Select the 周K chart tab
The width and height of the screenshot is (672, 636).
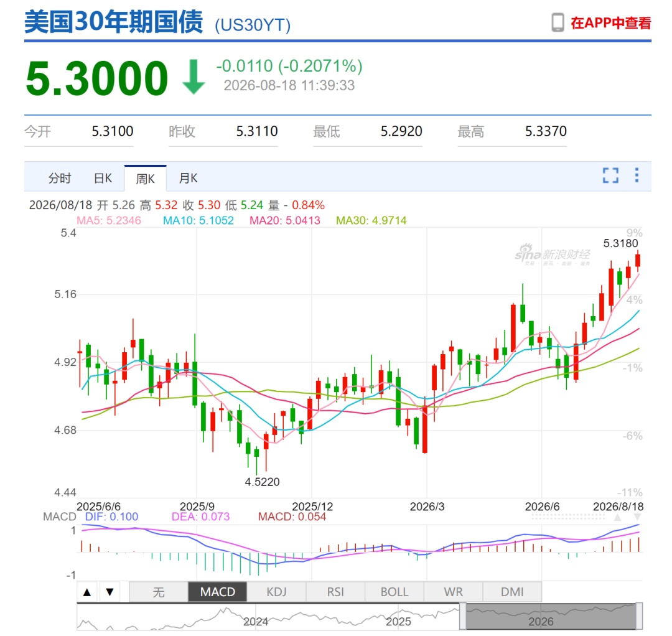(x=145, y=178)
